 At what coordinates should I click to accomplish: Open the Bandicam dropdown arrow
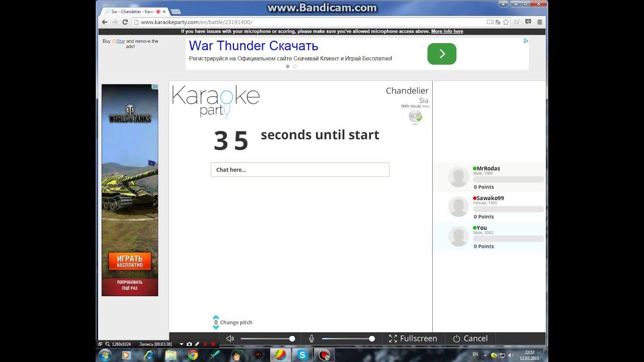pos(182,344)
